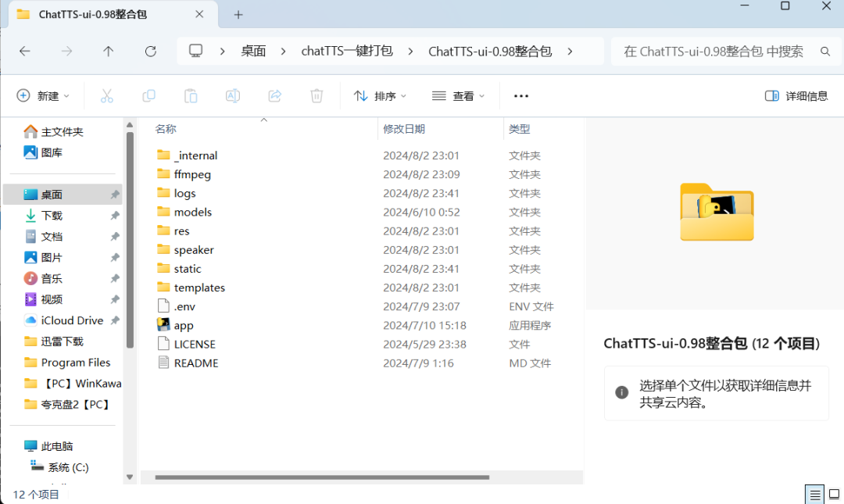Go up one folder level

pos(108,51)
